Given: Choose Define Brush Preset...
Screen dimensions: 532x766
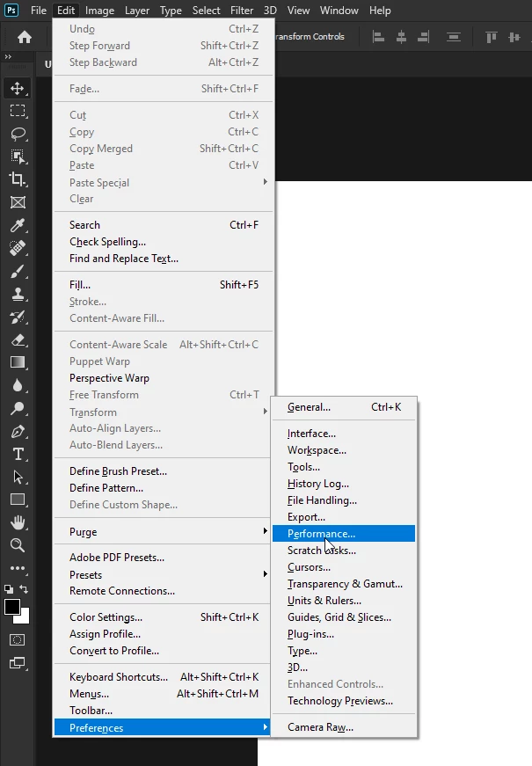Looking at the screenshot, I should coord(164,471).
